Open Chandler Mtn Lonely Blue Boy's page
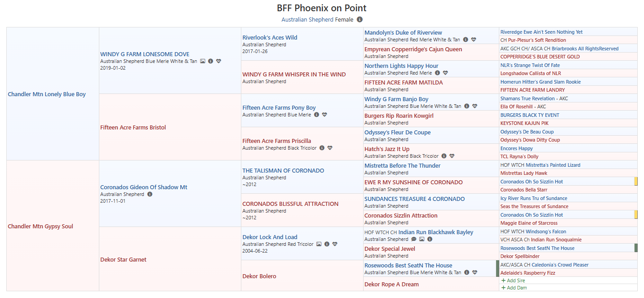The width and height of the screenshot is (644, 298). pyautogui.click(x=47, y=94)
